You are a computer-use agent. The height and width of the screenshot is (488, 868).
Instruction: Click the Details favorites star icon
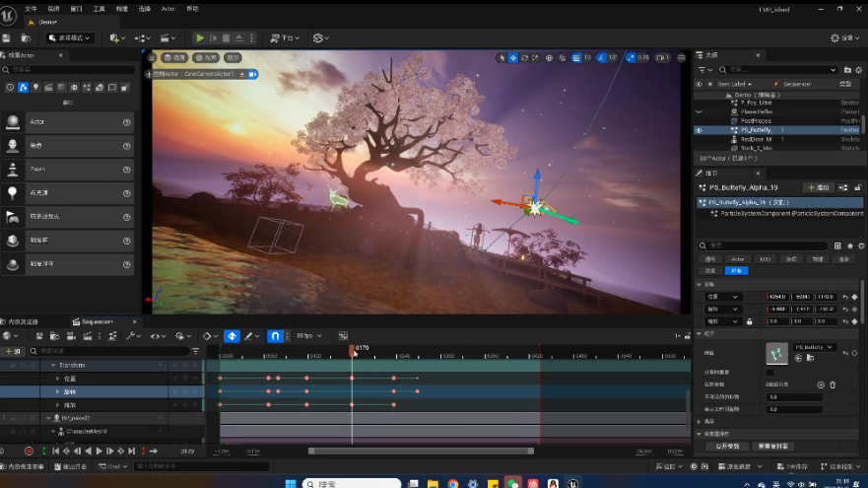point(849,245)
